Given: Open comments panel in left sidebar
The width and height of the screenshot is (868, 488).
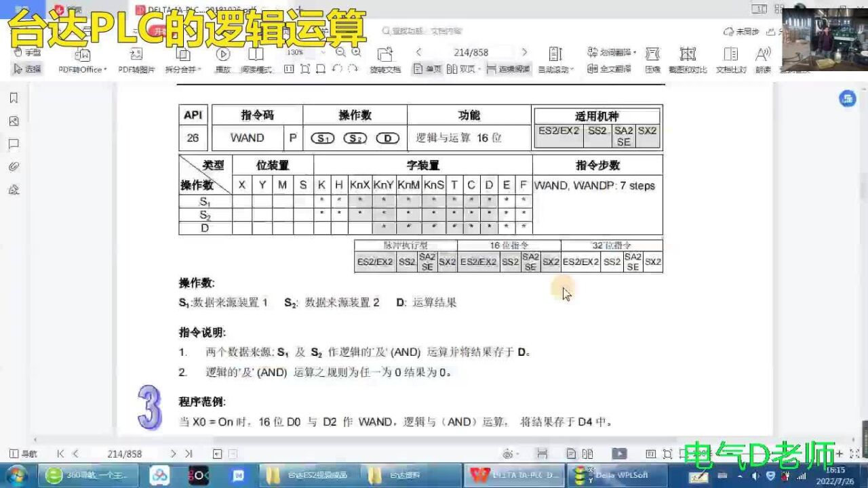Looking at the screenshot, I should point(14,144).
